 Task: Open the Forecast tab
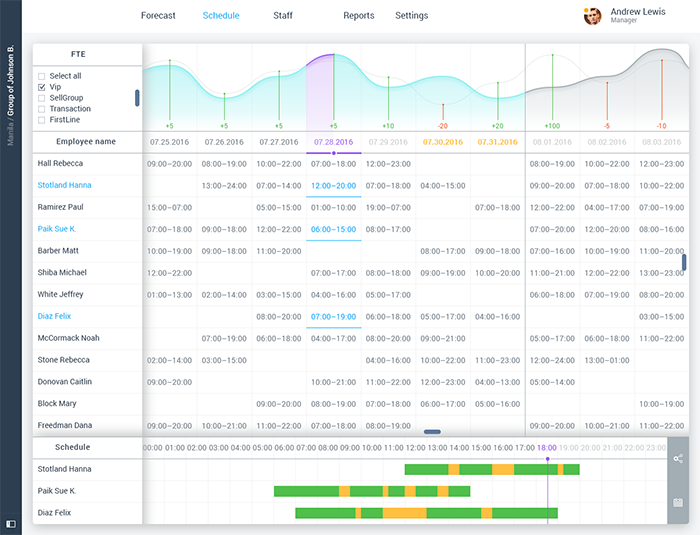click(x=158, y=16)
